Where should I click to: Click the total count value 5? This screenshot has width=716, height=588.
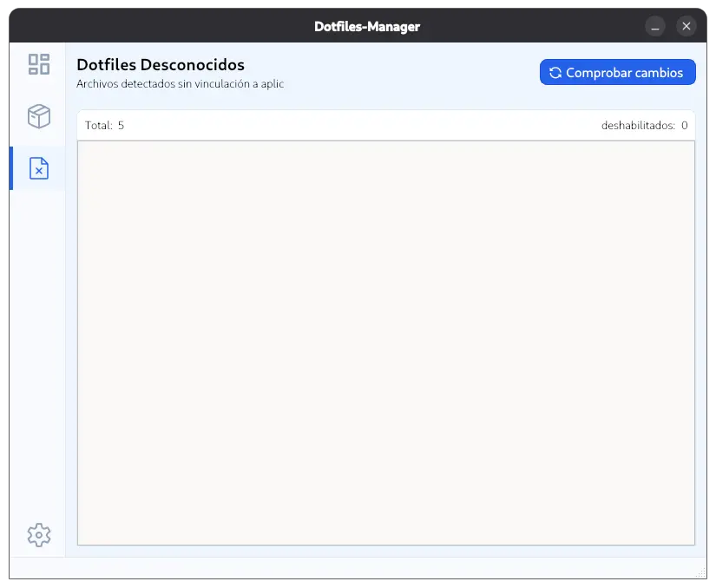coord(121,126)
